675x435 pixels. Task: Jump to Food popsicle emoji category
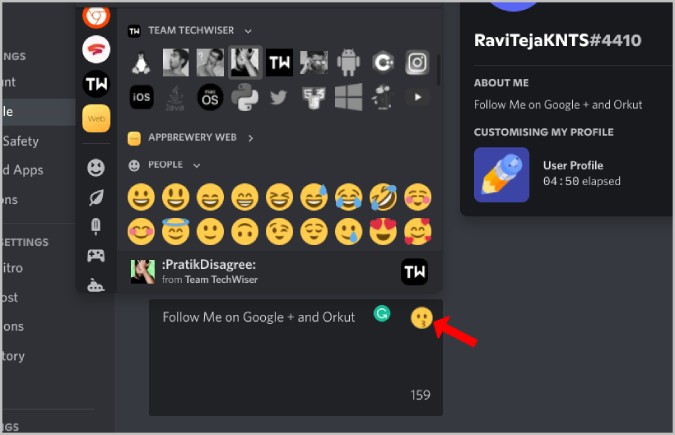point(96,226)
